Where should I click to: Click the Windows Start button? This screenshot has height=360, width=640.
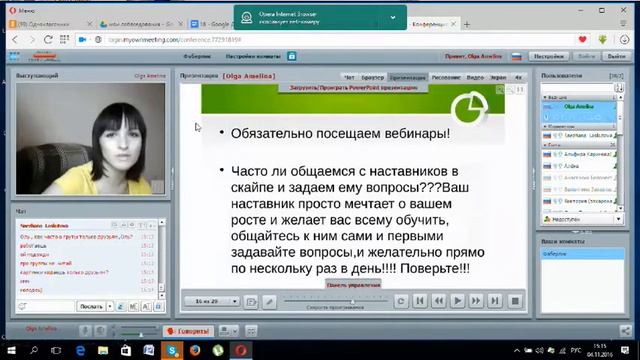coord(11,350)
